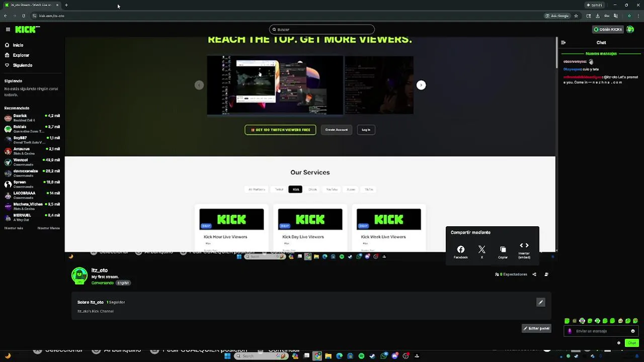644x362 pixels.
Task: Click the Editar panel button
Action: (x=536, y=328)
